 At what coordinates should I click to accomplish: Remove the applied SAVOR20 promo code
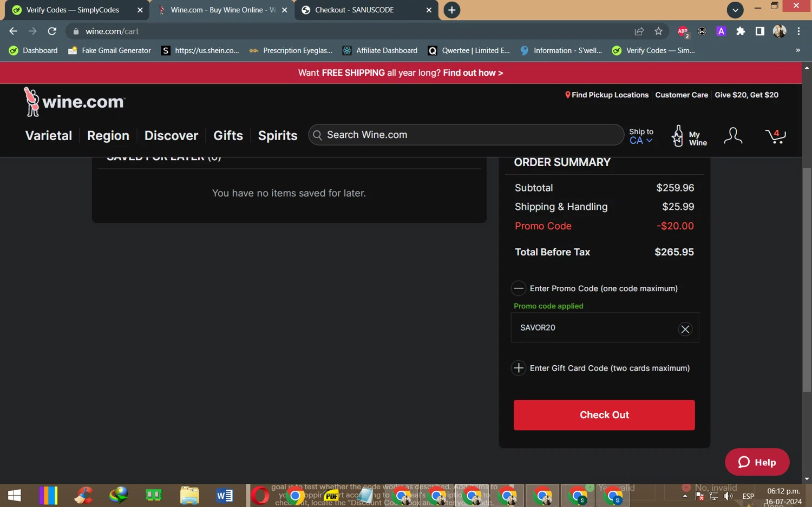pos(685,329)
